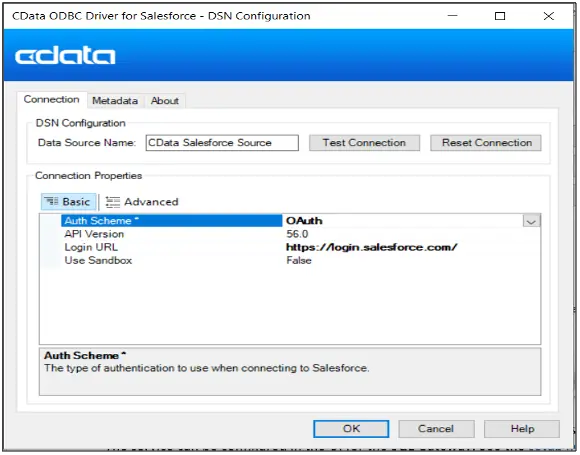Click the Basic view list icon
Screen dimensions: 580x455
51,202
